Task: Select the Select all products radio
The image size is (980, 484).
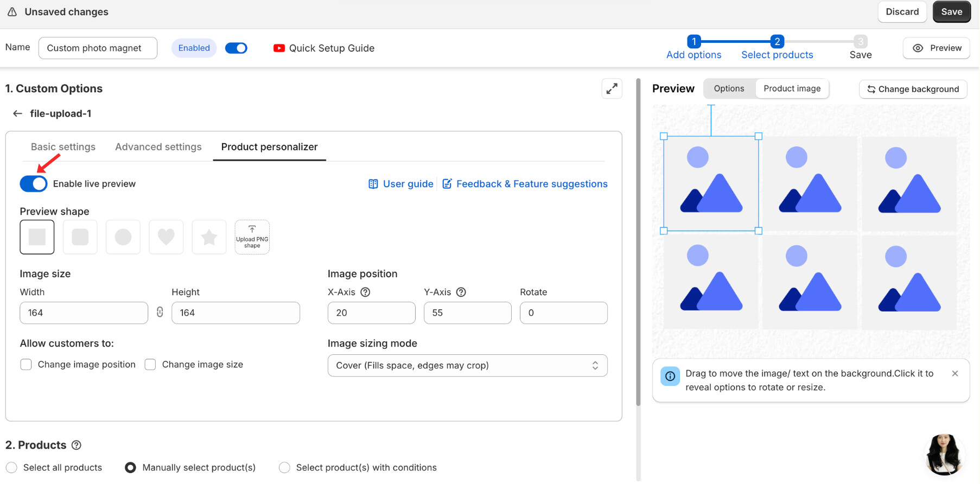Action: coord(12,467)
